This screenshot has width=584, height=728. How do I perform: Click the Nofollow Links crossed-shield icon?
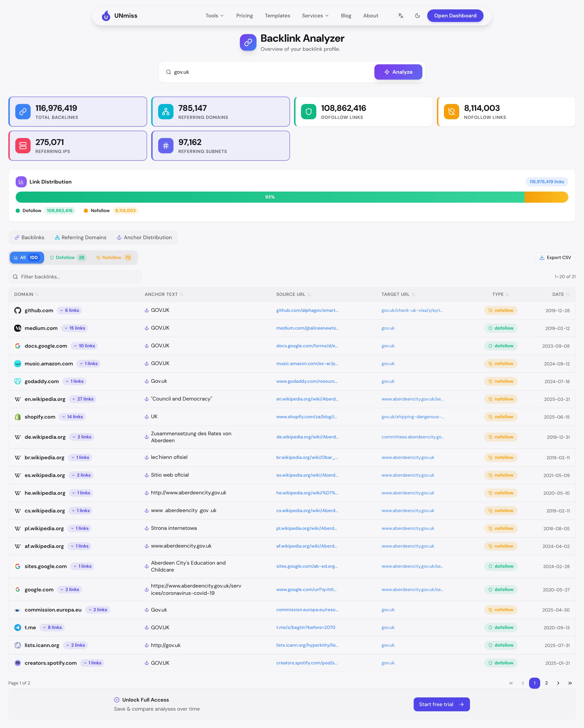point(451,111)
